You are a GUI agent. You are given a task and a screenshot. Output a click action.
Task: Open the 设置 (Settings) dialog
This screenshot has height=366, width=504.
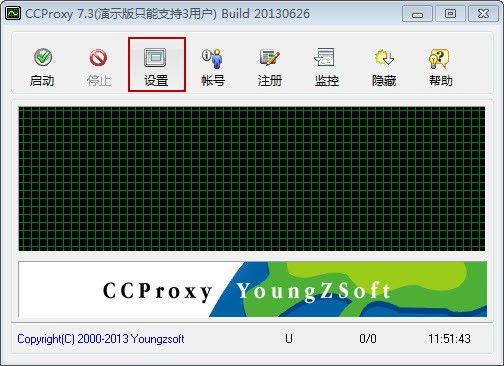pyautogui.click(x=157, y=65)
